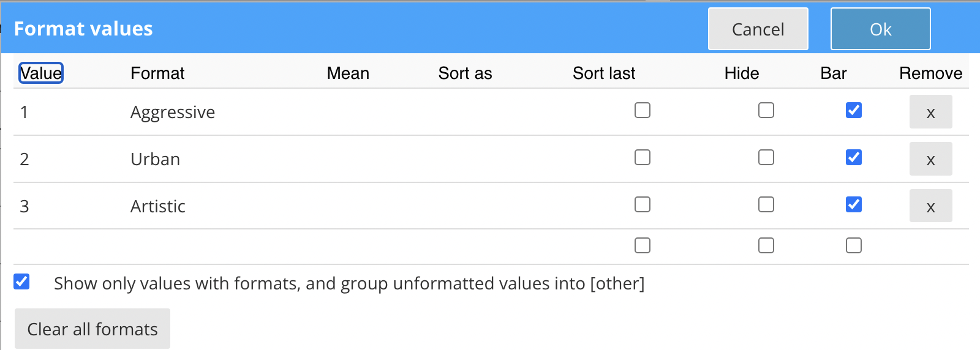Remove the Urban format row
This screenshot has width=980, height=350.
pos(930,159)
